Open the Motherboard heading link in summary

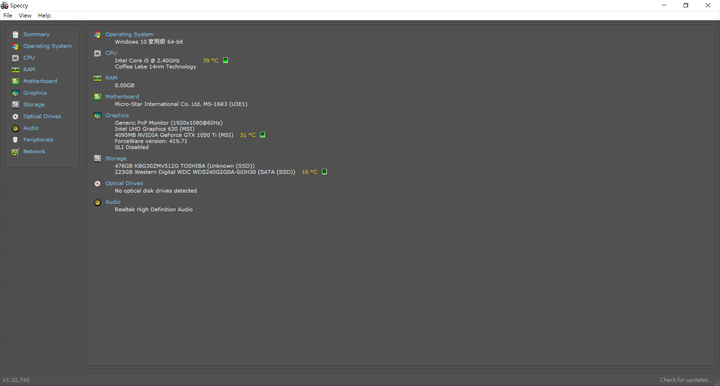pos(122,97)
